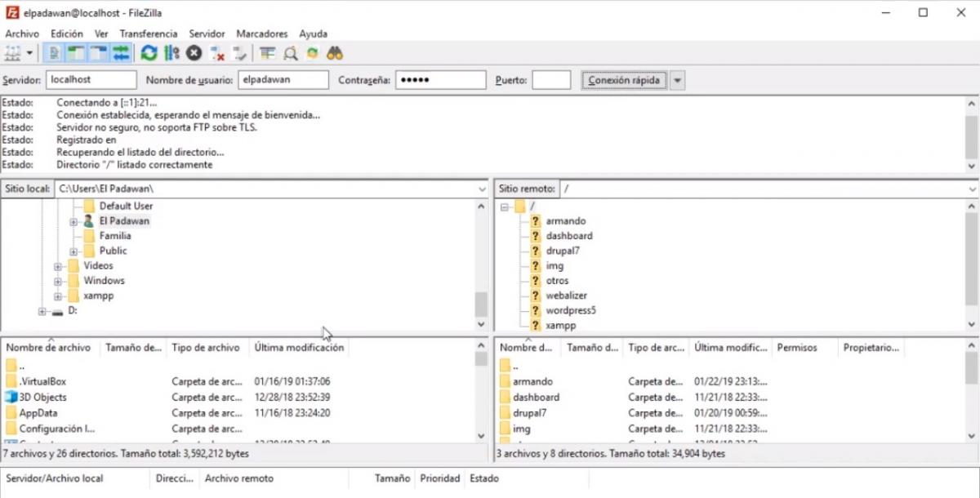Toggle the remote directory tree display
The height and width of the screenshot is (498, 980).
click(99, 54)
